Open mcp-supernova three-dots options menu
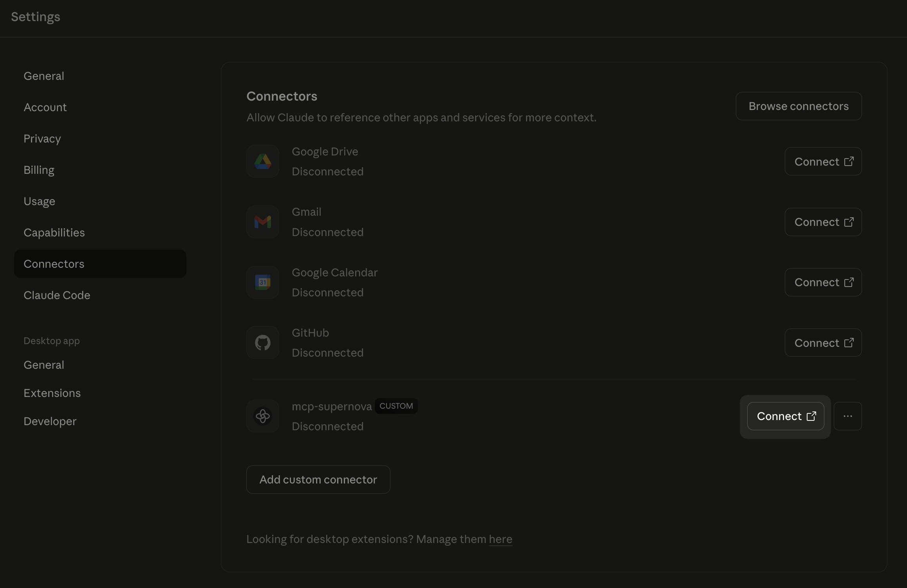907x588 pixels. coord(847,416)
